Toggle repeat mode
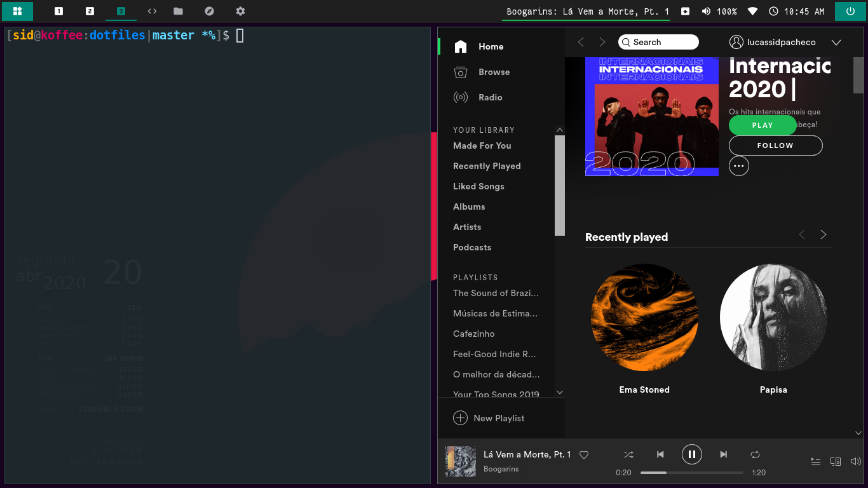The width and height of the screenshot is (868, 488). (755, 454)
